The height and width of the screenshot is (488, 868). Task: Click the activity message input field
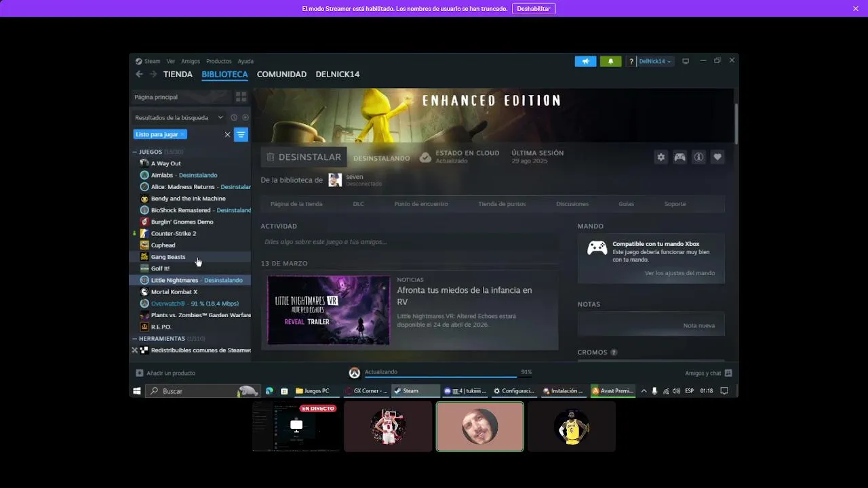(x=410, y=242)
